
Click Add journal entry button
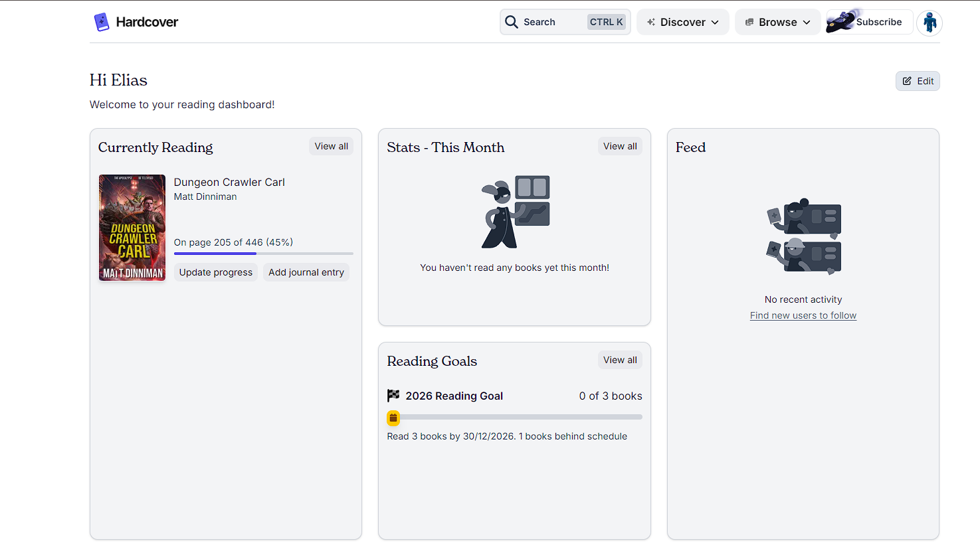tap(306, 272)
